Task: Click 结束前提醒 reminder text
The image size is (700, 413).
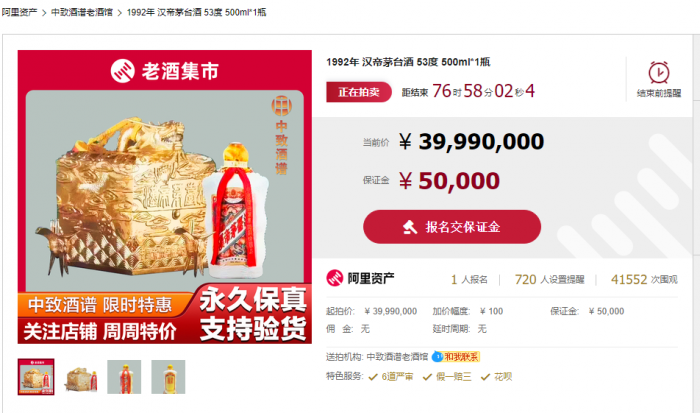Action: [659, 93]
